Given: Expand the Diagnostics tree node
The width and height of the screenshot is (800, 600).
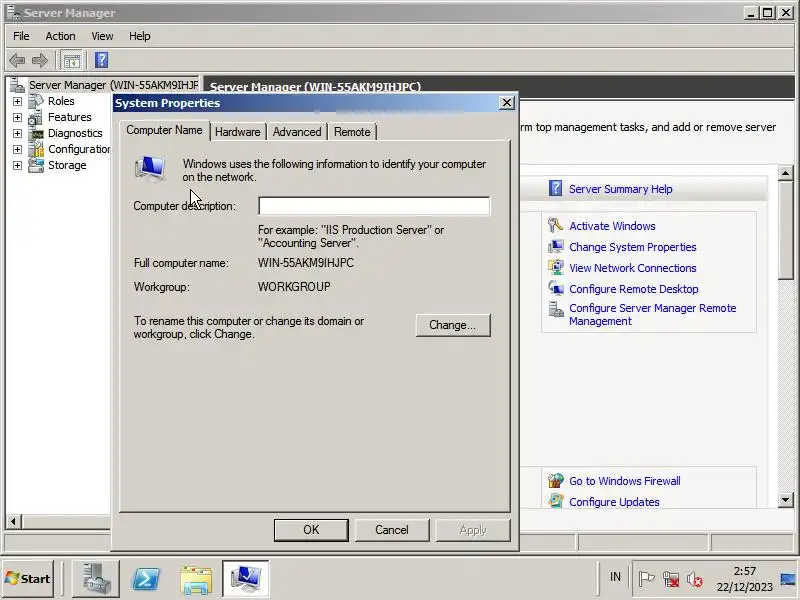Looking at the screenshot, I should (17, 134).
